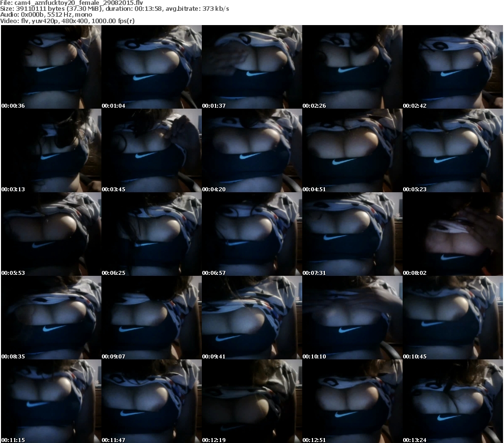
Task: Select the thumbnail stamped 00:00:36
Action: 51,67
